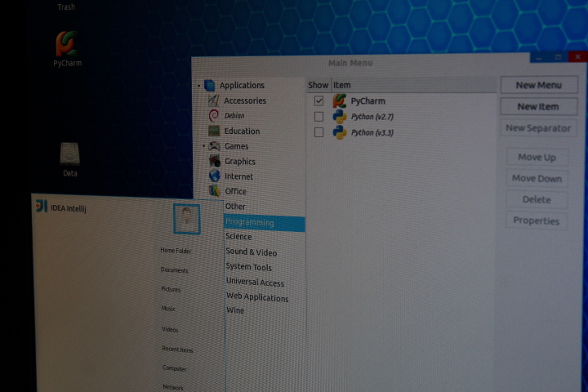The width and height of the screenshot is (588, 392).
Task: Select the Programming category
Action: coord(250,222)
